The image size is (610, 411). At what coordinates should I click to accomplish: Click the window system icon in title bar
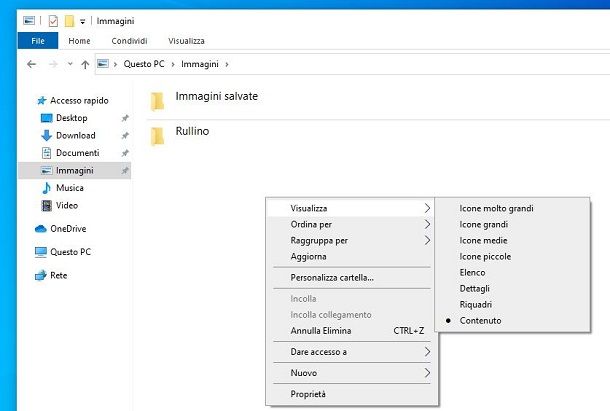click(x=29, y=21)
